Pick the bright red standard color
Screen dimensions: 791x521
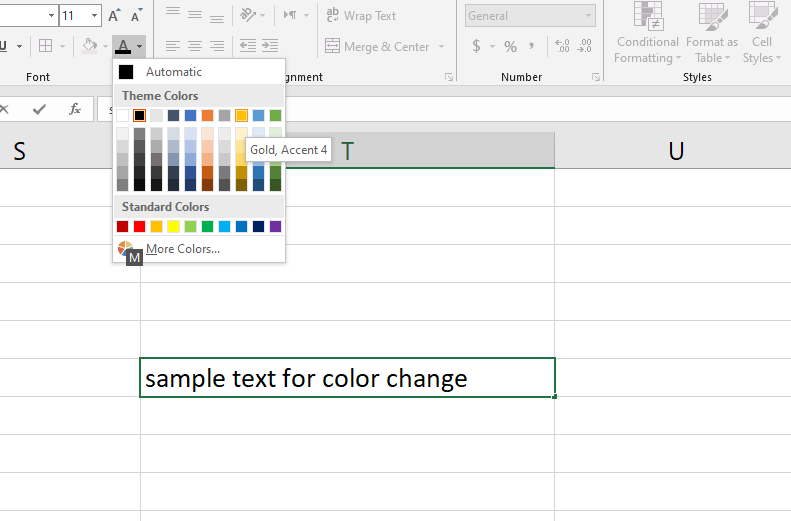tap(139, 226)
